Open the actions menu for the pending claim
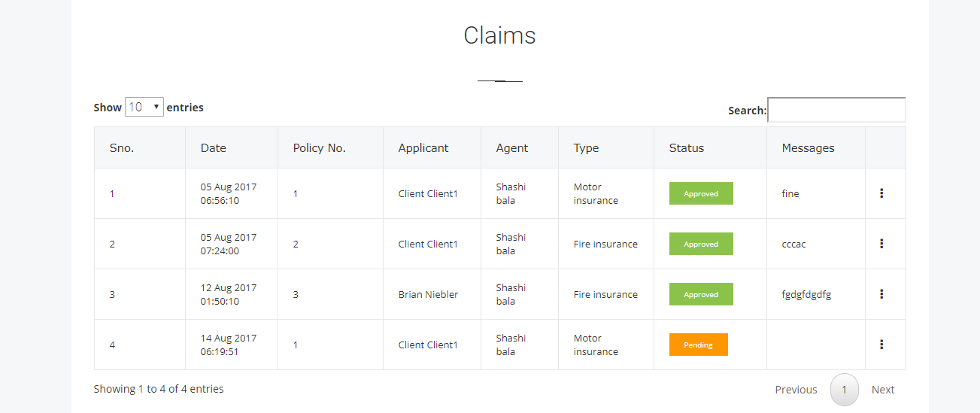 click(x=881, y=345)
